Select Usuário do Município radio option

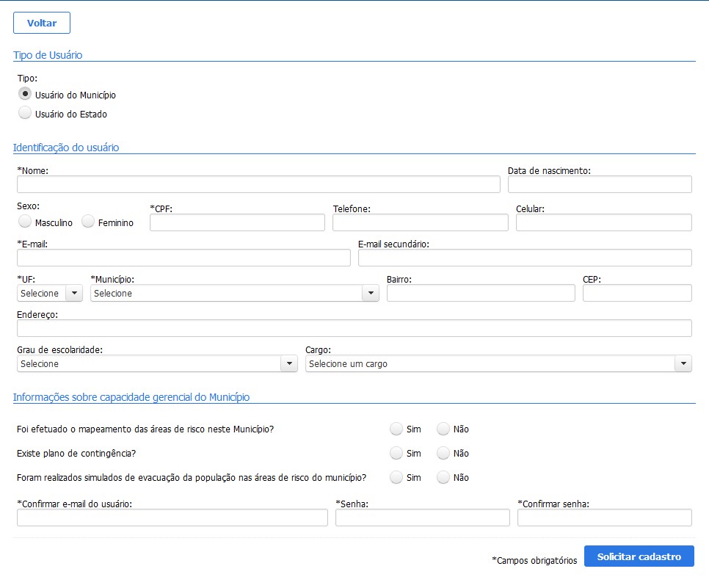tap(25, 94)
